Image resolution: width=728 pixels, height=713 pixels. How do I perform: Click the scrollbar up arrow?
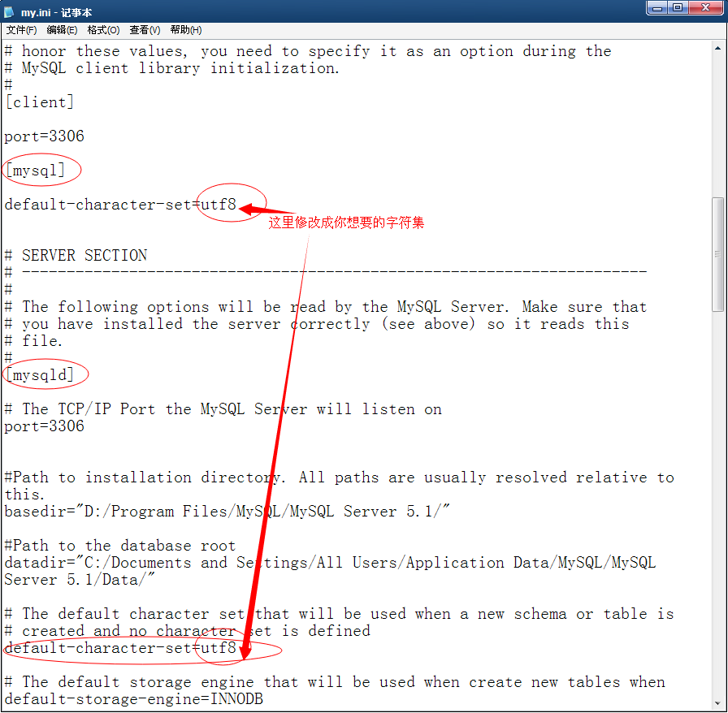pyautogui.click(x=717, y=48)
